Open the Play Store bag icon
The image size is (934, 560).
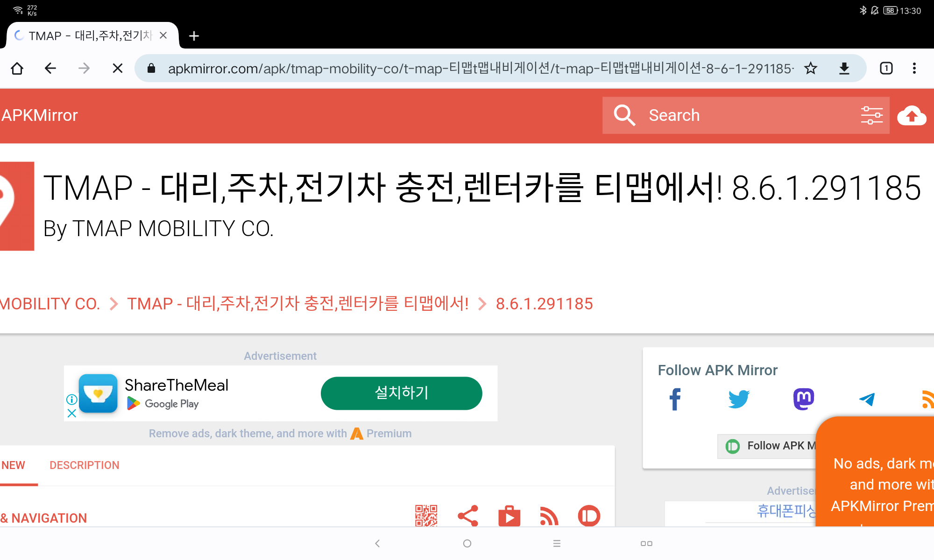coord(509,516)
